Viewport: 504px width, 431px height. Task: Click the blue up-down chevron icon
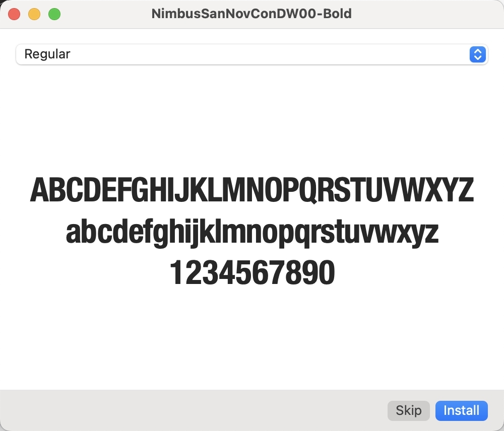coord(477,54)
